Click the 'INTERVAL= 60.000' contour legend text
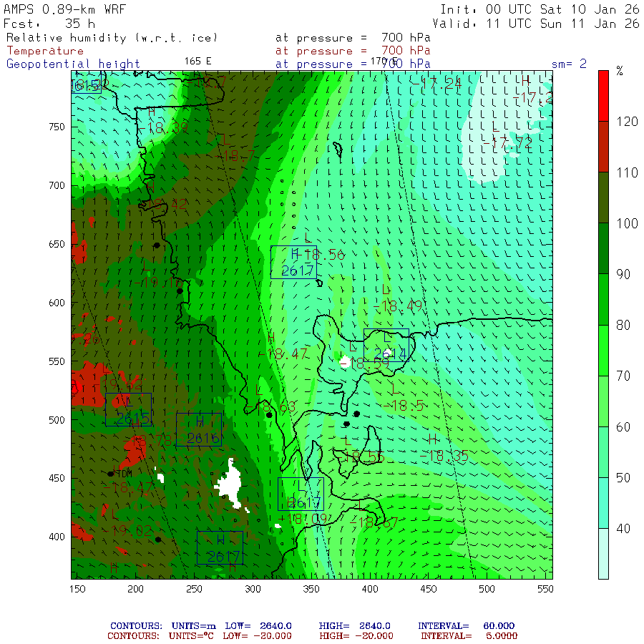644x644 pixels. pos(466,626)
